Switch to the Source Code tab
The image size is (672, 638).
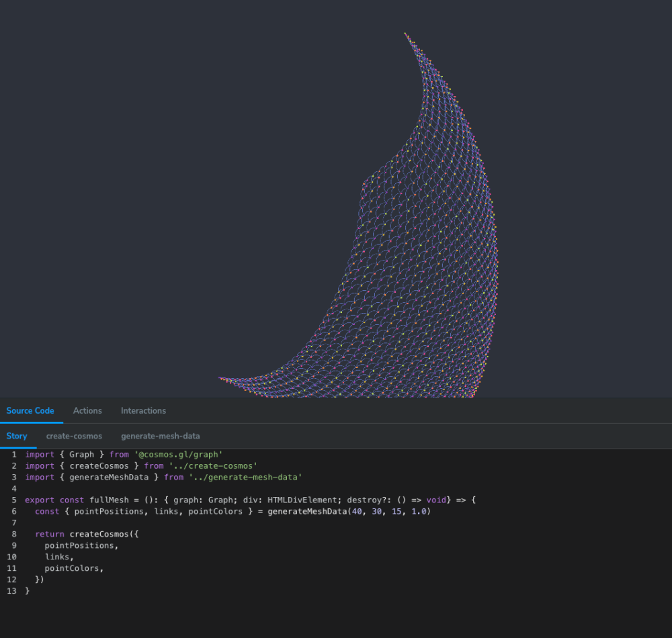(30, 410)
